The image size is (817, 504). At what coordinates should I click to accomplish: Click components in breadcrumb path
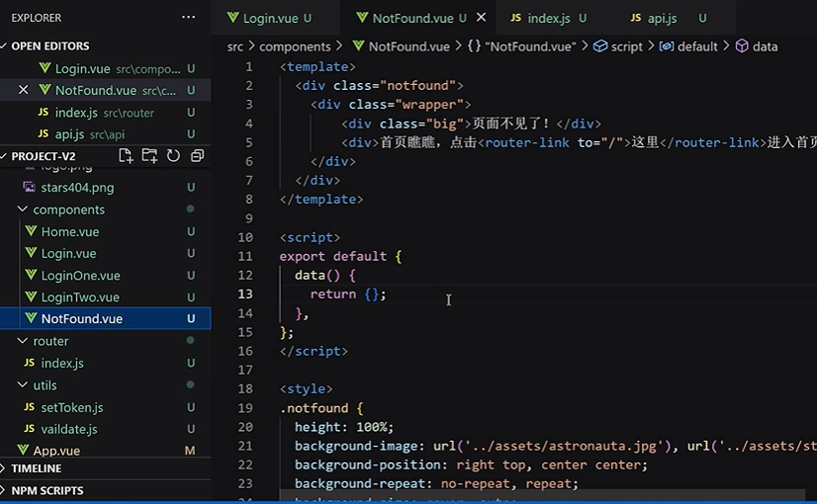pyautogui.click(x=295, y=46)
